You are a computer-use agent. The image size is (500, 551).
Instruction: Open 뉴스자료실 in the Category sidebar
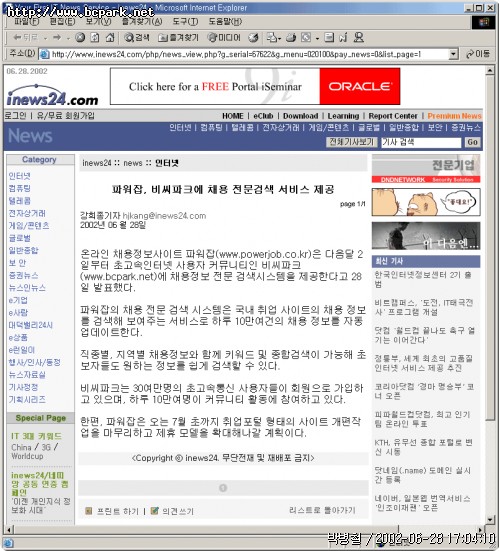click(x=27, y=375)
